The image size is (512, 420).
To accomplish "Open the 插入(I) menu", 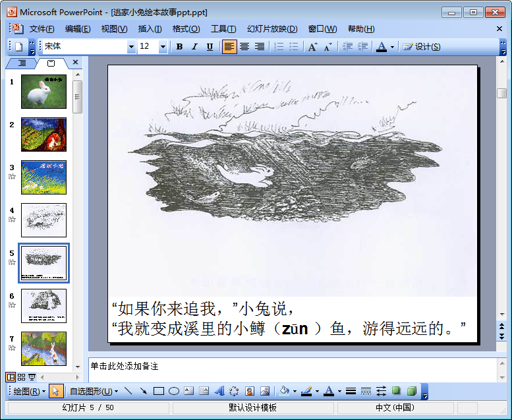I will tap(150, 29).
